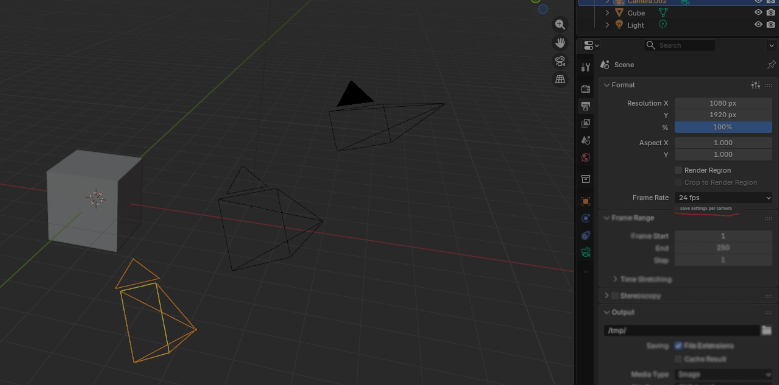
Task: Open the Object properties tab
Action: tap(586, 201)
